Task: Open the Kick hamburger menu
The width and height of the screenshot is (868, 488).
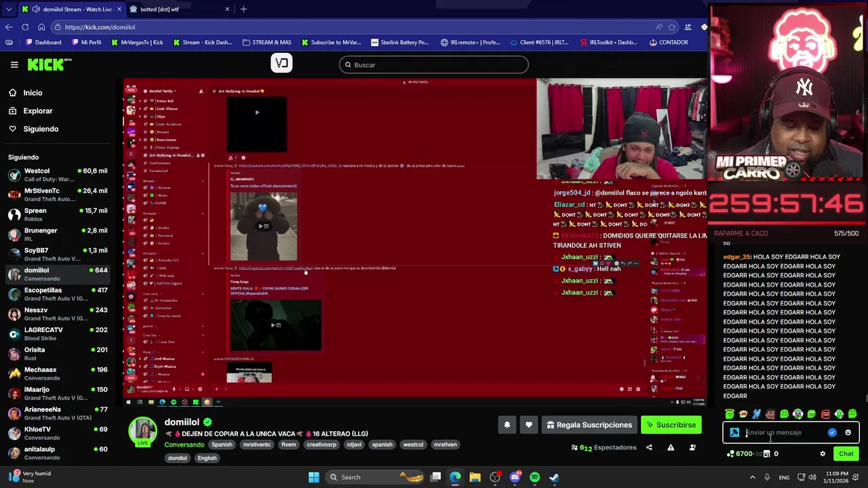Action: (14, 65)
